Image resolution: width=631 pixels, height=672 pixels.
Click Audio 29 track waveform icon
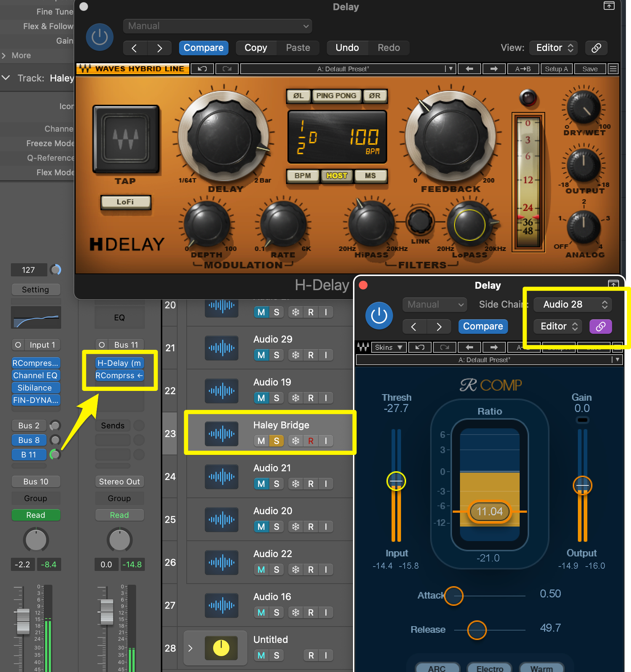pyautogui.click(x=221, y=348)
